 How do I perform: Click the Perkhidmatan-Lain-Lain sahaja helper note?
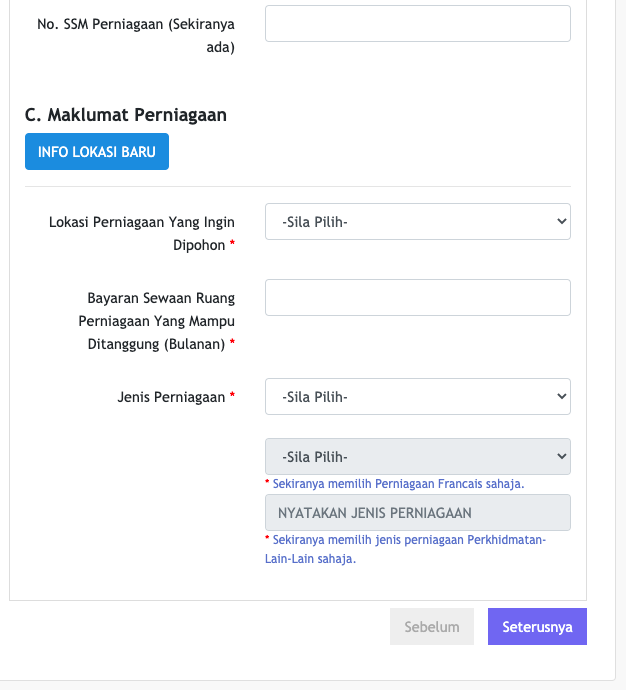pos(408,549)
